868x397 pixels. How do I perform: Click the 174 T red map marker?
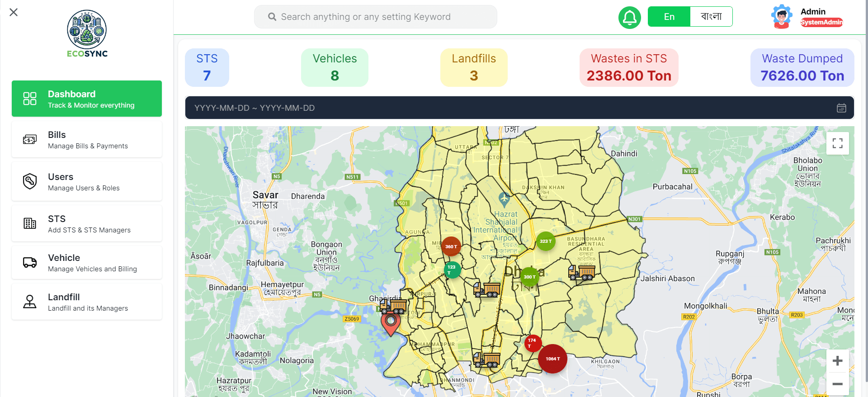pos(533,343)
